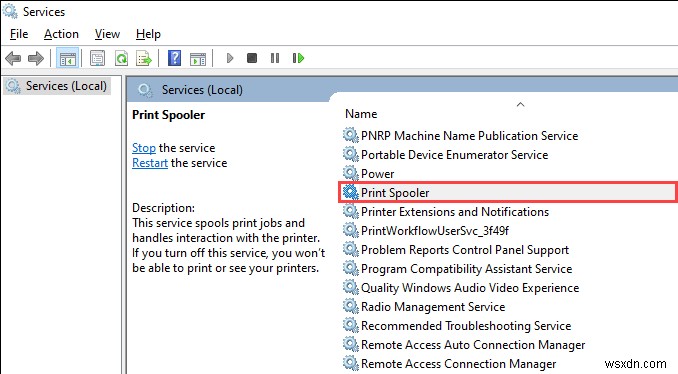
Task: Open the blue Help toolbar icon
Action: tap(174, 58)
